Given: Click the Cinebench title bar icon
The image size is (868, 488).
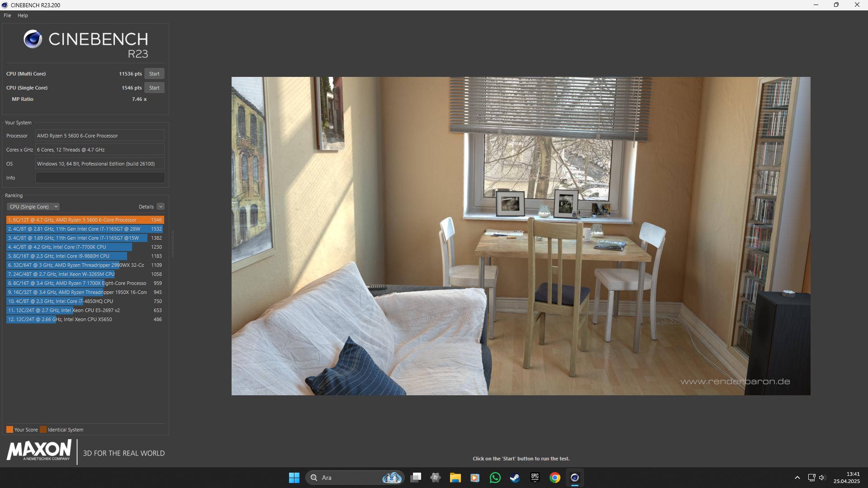Looking at the screenshot, I should point(5,5).
